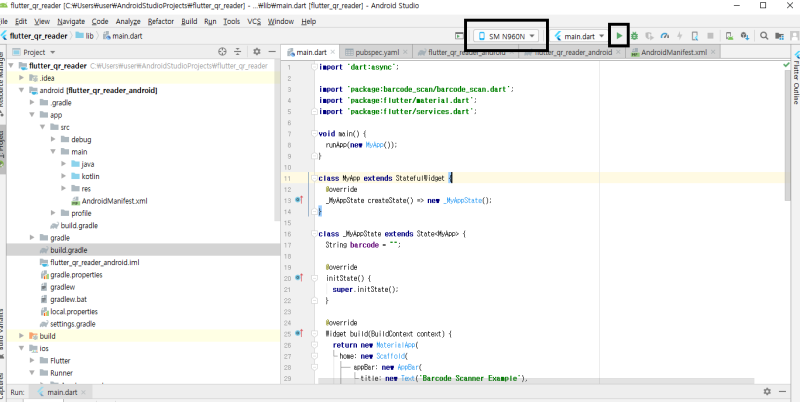
Task: Fold the MyApp class at line 11
Action: 314,178
